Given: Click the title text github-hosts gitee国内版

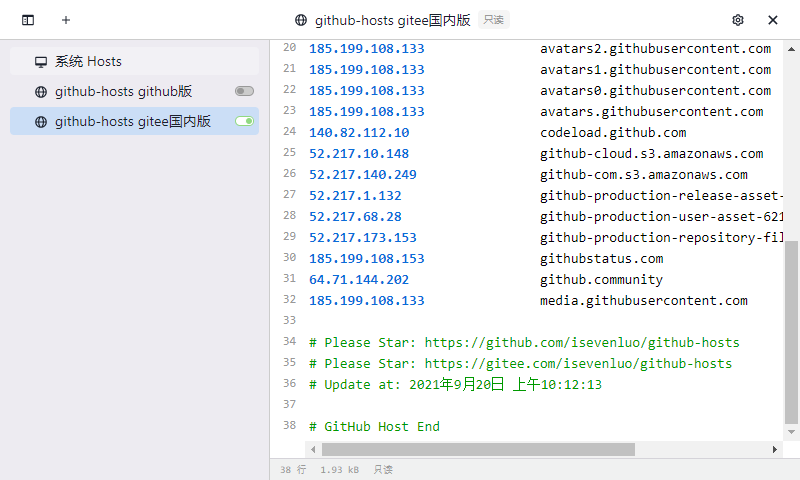Looking at the screenshot, I should pos(392,20).
